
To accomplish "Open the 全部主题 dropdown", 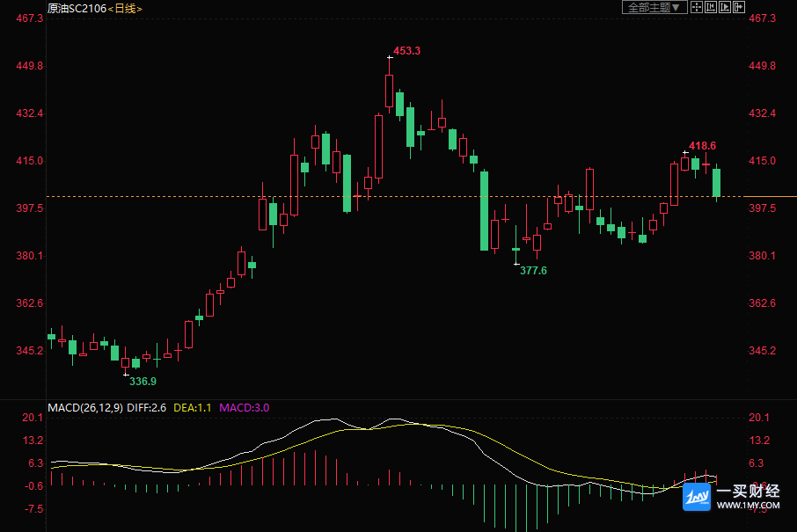I will click(654, 7).
